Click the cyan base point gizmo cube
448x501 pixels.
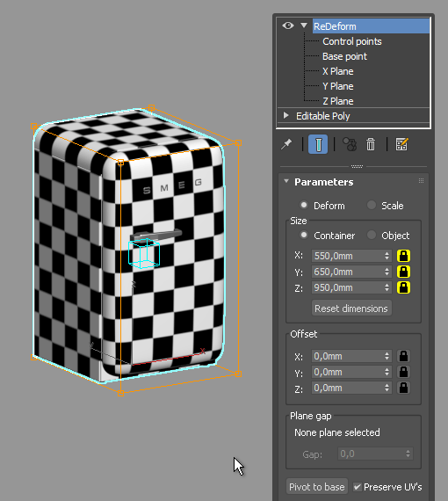coord(144,253)
